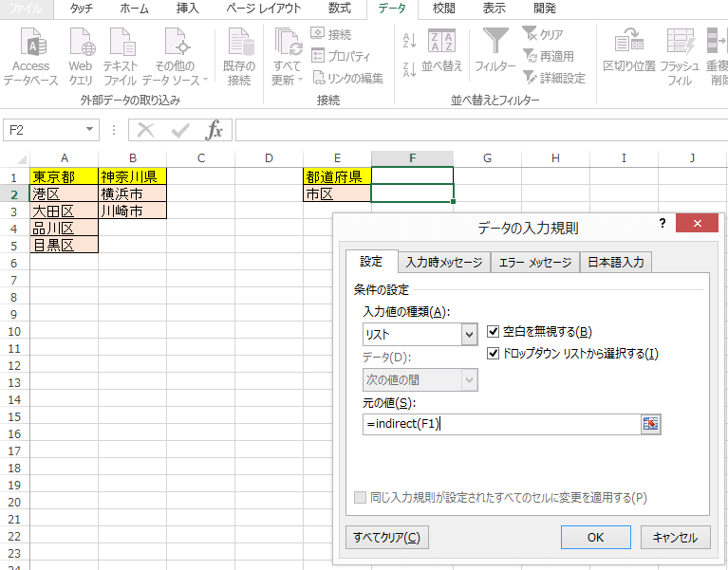Viewport: 728px width, 570px height.
Task: Click the formula bar cancel X icon
Action: [x=146, y=130]
